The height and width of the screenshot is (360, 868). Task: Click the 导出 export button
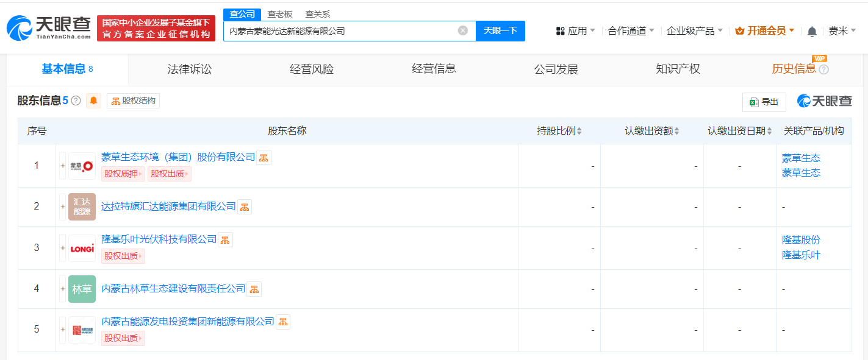pyautogui.click(x=764, y=102)
